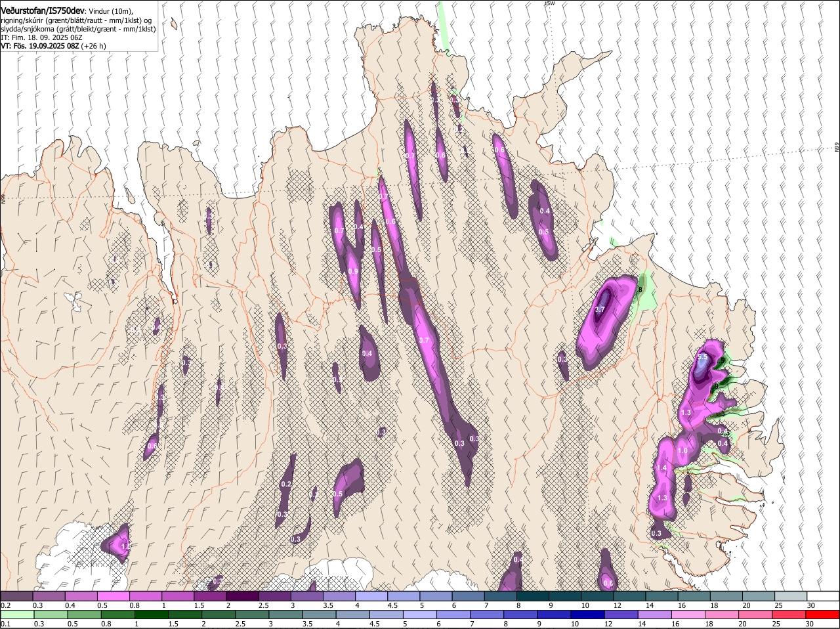840x629 pixels.
Task: Click the snow legend swatch between 0.3 and 0.4
Action: tap(49, 596)
